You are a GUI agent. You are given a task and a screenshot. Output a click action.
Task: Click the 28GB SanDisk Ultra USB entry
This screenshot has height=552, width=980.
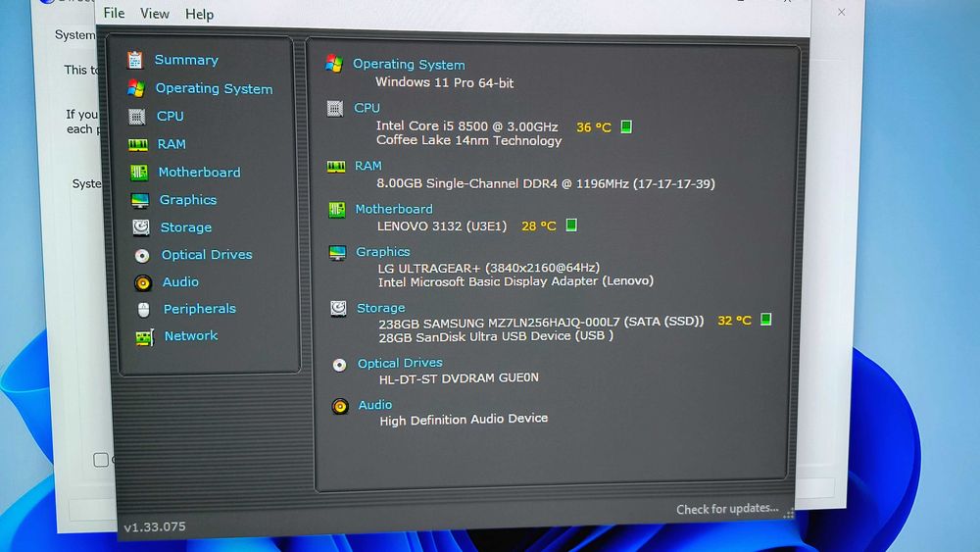[496, 336]
